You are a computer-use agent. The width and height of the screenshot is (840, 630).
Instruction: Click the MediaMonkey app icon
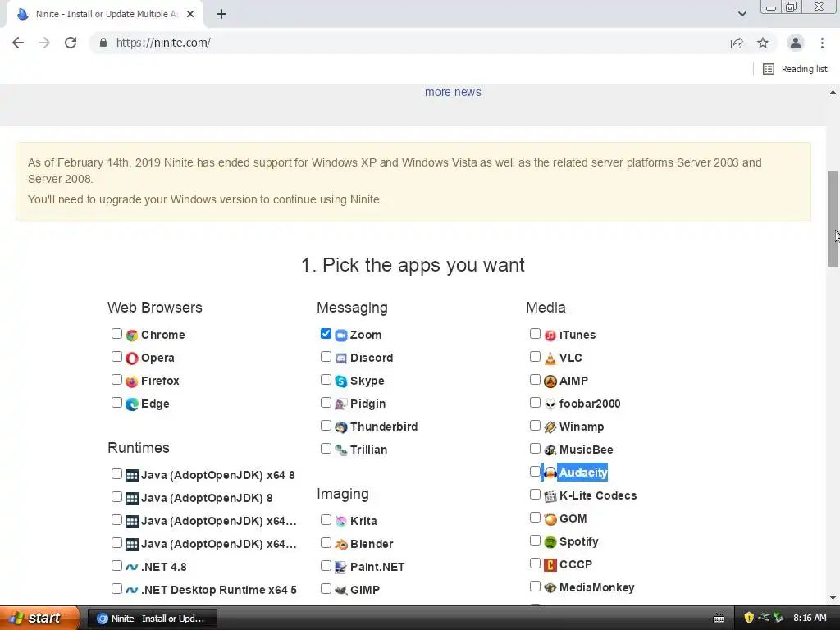[550, 588]
